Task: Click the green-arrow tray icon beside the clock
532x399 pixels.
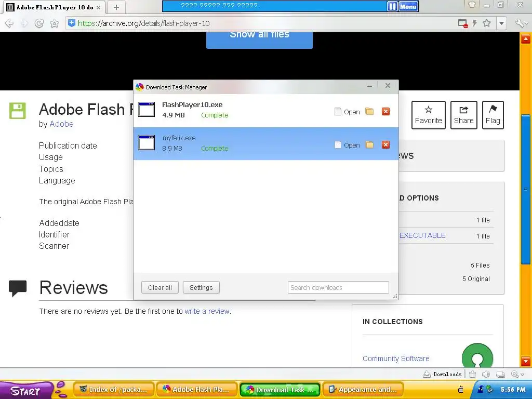Action: tap(489, 389)
